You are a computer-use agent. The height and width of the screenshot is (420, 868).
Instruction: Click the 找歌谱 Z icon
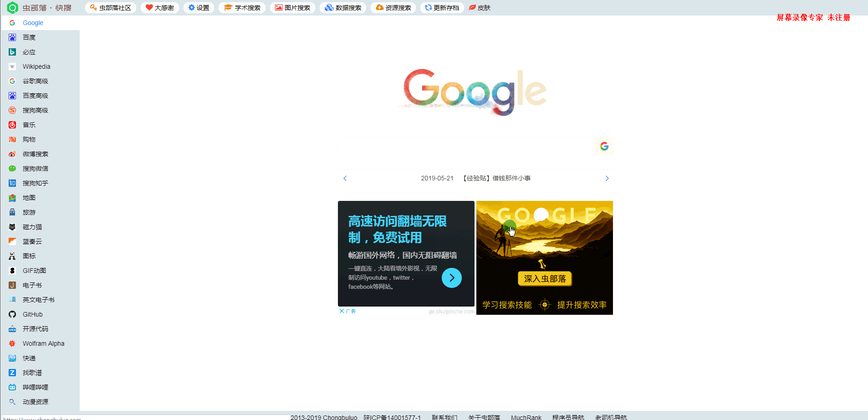(12, 373)
